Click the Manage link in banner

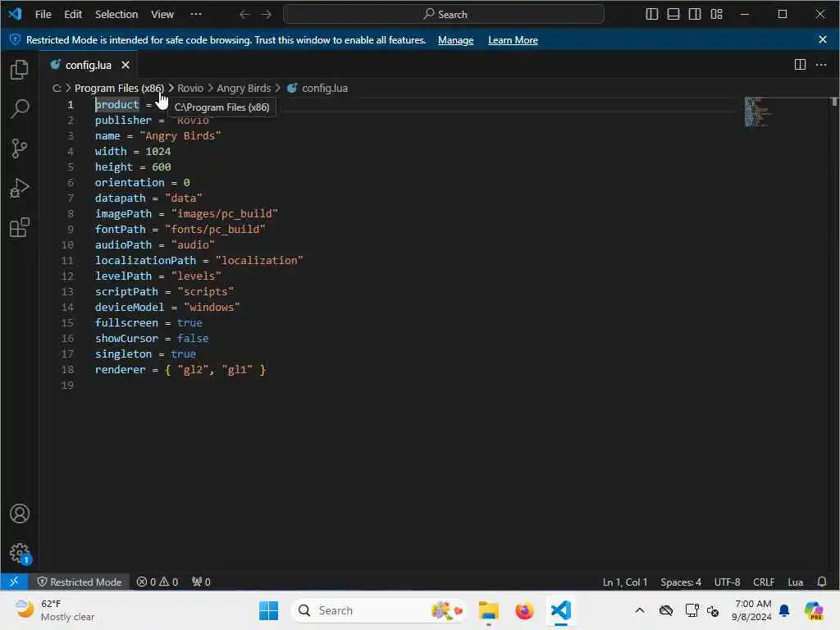455,40
